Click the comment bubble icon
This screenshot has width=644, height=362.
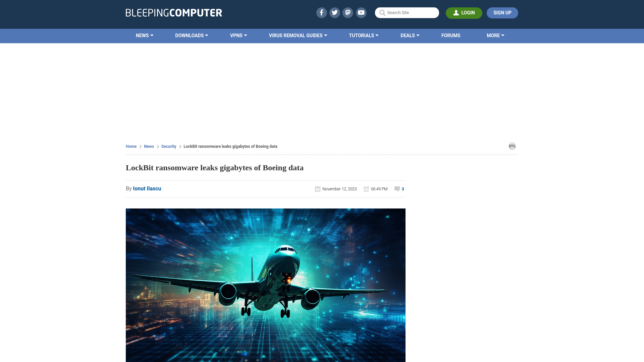(x=397, y=189)
